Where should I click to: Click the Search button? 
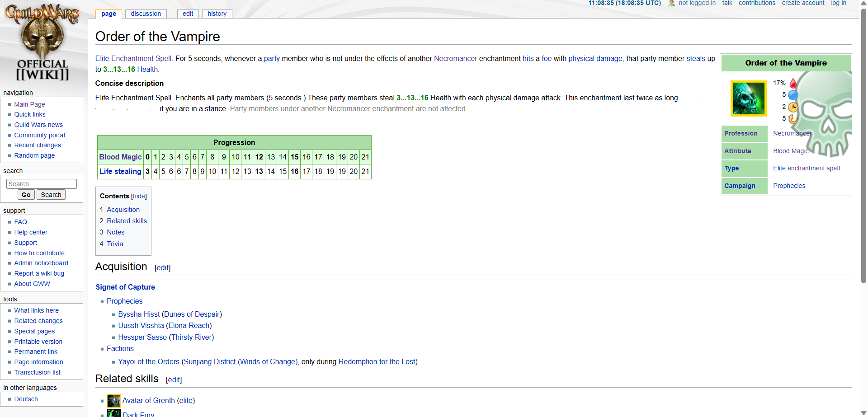pos(51,195)
